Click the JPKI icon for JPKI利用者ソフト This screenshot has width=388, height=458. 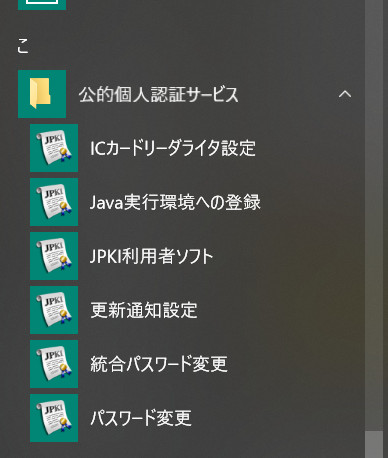54,256
